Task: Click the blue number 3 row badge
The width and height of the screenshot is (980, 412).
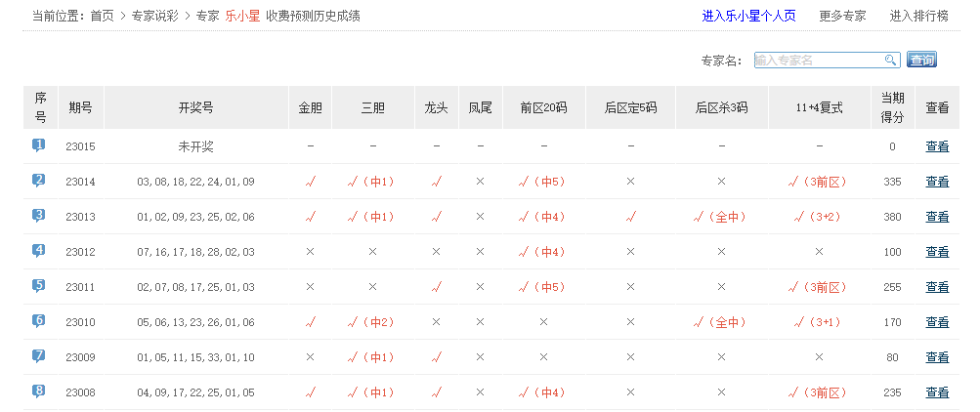Action: click(x=39, y=216)
